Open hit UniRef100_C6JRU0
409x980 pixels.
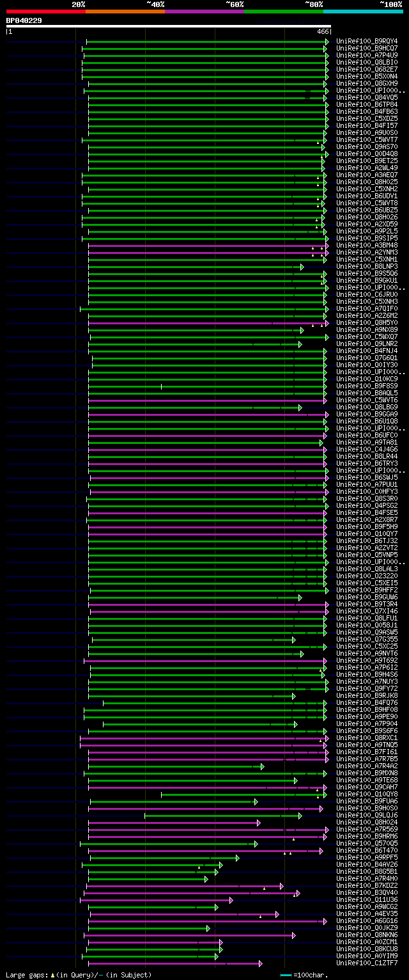367,295
